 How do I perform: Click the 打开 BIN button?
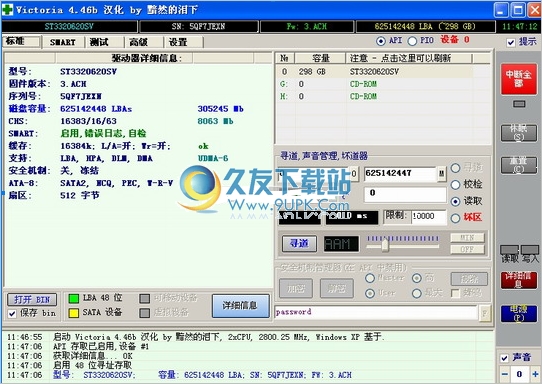pyautogui.click(x=32, y=299)
